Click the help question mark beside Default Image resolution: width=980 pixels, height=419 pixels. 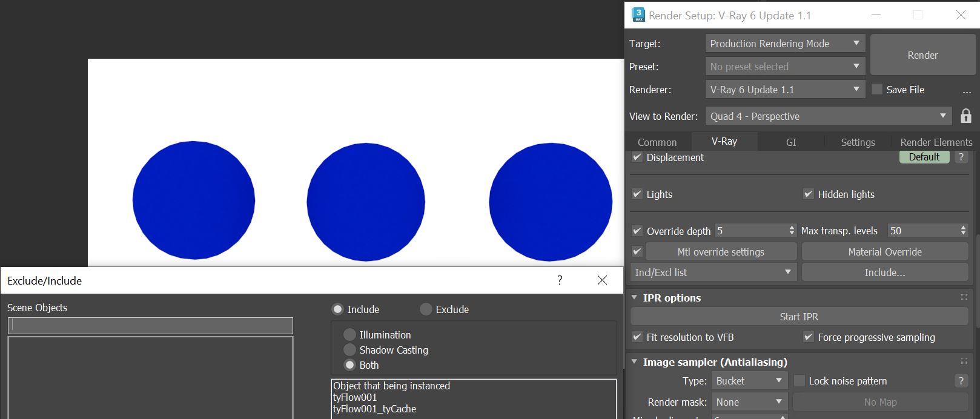[x=961, y=157]
